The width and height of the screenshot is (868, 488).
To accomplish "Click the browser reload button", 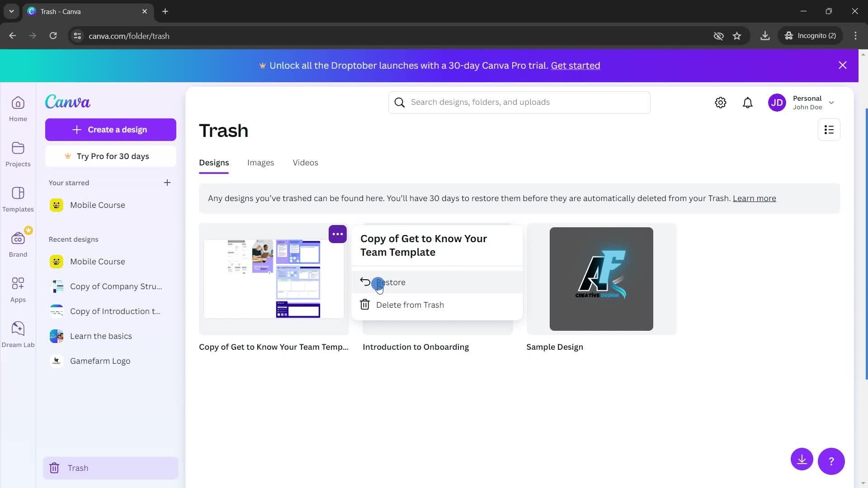I will (53, 36).
